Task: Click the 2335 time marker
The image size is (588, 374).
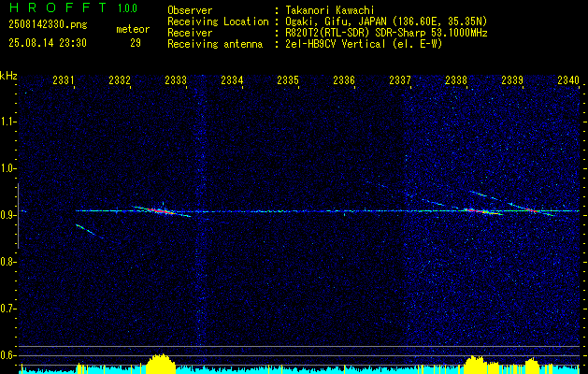Action: 288,79
